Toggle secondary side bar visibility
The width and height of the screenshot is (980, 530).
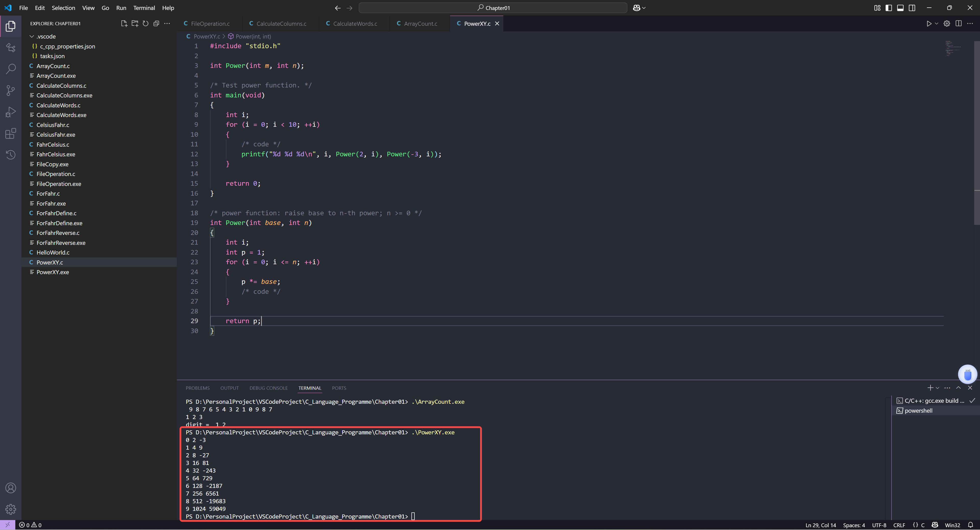912,8
